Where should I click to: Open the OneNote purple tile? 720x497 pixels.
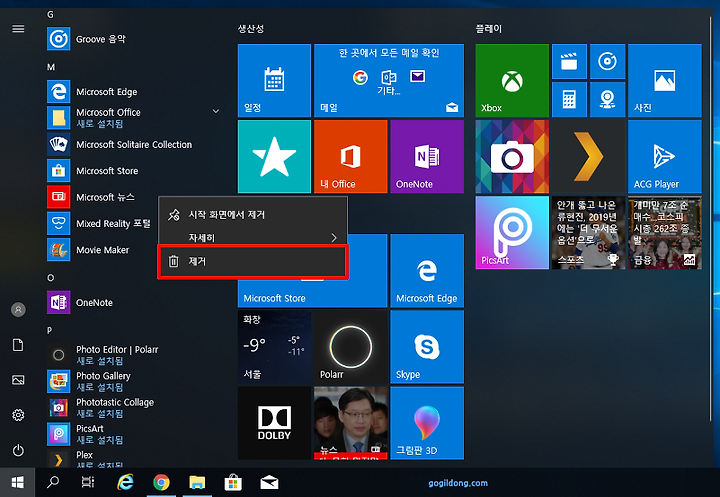[x=427, y=157]
